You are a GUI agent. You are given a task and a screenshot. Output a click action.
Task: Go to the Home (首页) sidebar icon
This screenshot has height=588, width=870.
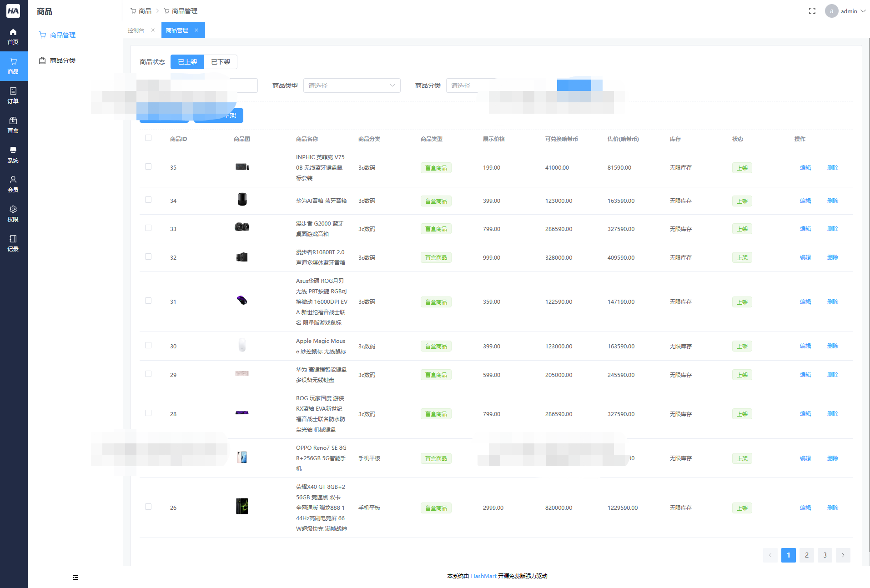[13, 36]
